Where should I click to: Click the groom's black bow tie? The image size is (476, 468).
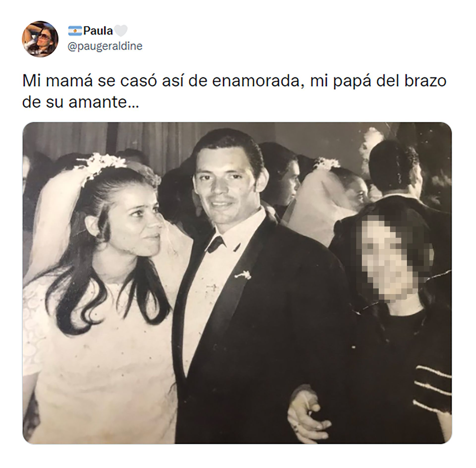216,244
